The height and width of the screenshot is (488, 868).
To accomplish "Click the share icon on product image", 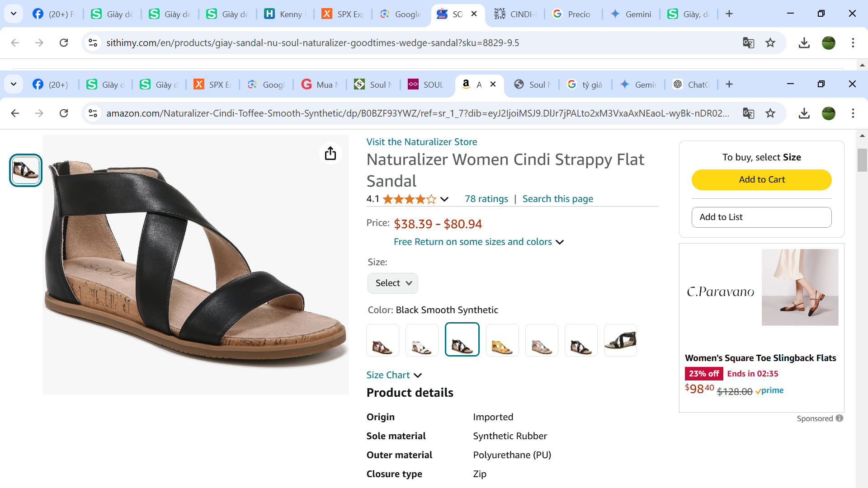I will click(x=330, y=153).
